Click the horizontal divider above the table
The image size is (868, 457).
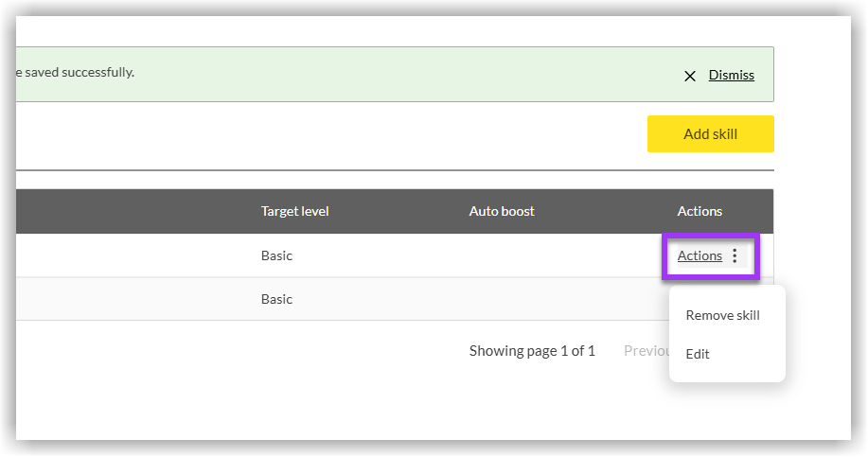(379, 170)
